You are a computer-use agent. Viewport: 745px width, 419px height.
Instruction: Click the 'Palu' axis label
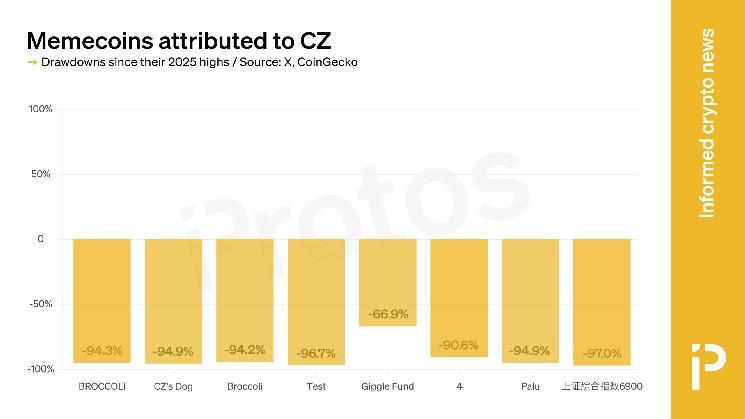coord(530,384)
